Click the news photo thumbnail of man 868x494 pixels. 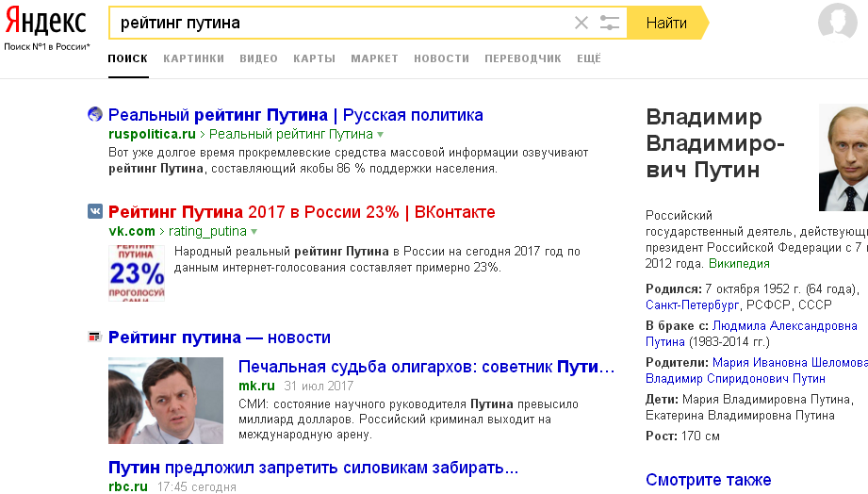(166, 401)
